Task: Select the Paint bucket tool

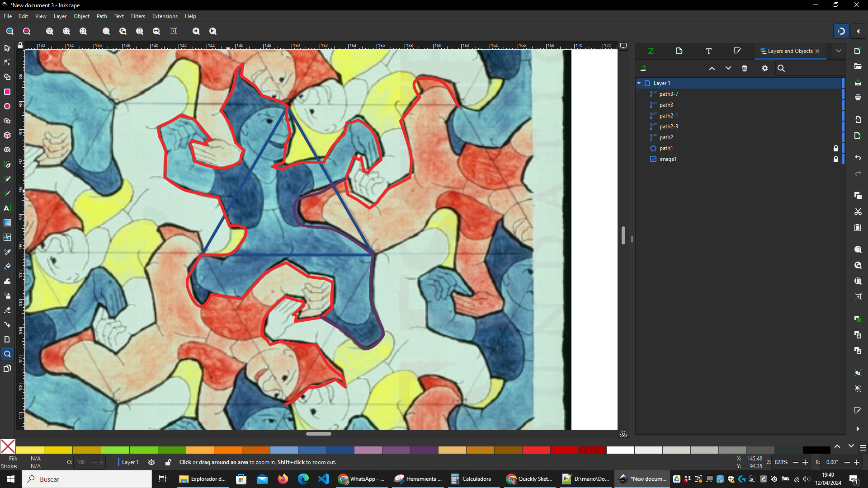Action: [x=7, y=266]
